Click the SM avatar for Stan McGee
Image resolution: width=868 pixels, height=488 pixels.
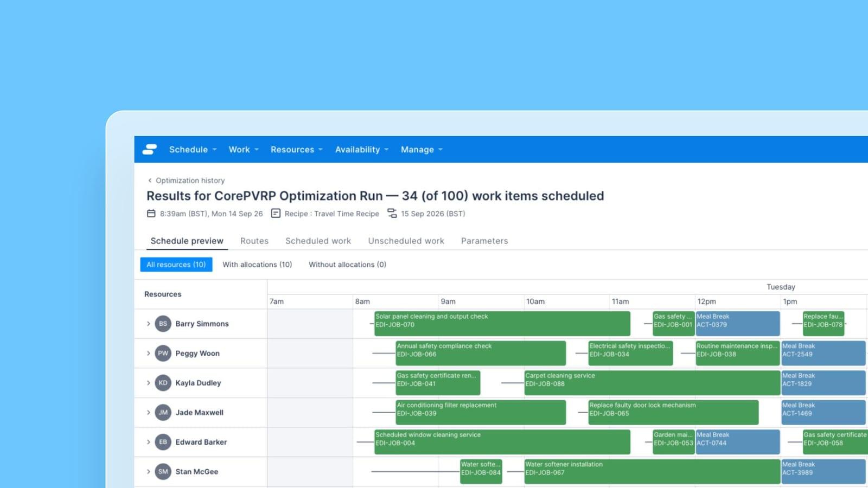point(163,471)
